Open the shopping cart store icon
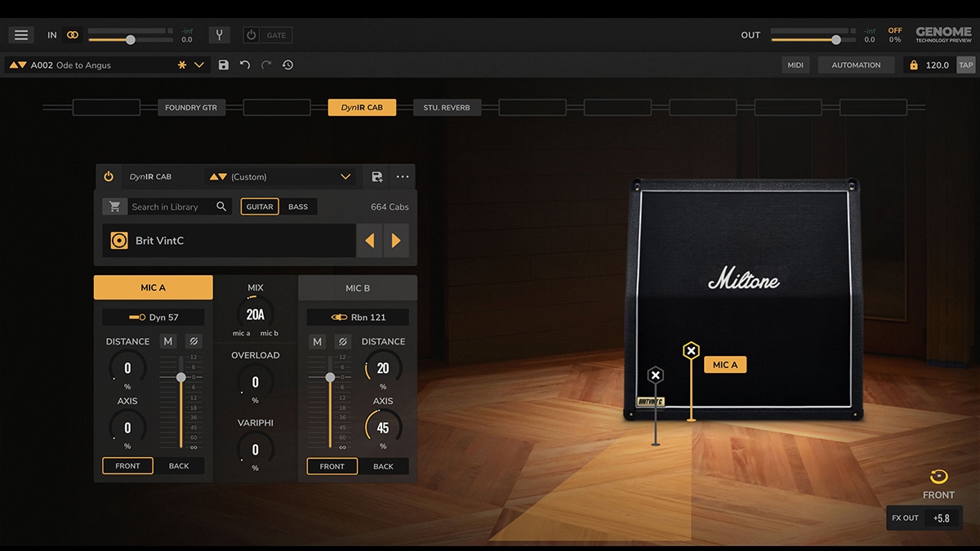 pos(114,207)
